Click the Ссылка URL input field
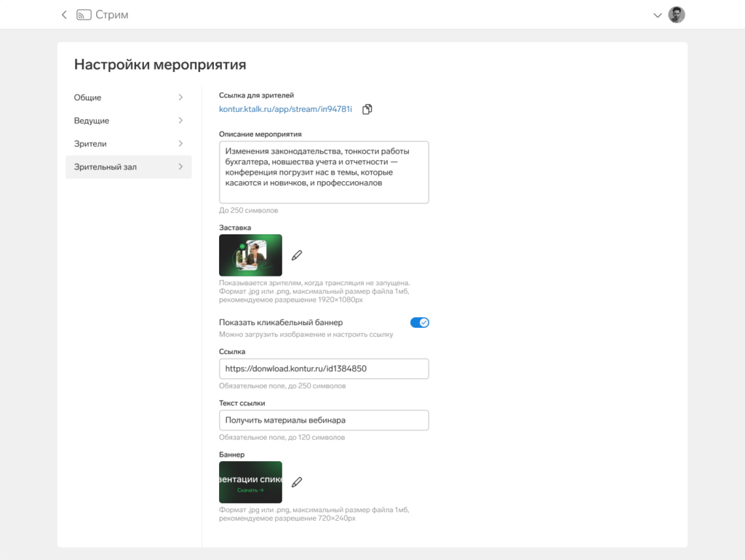This screenshot has height=560, width=745. (324, 369)
